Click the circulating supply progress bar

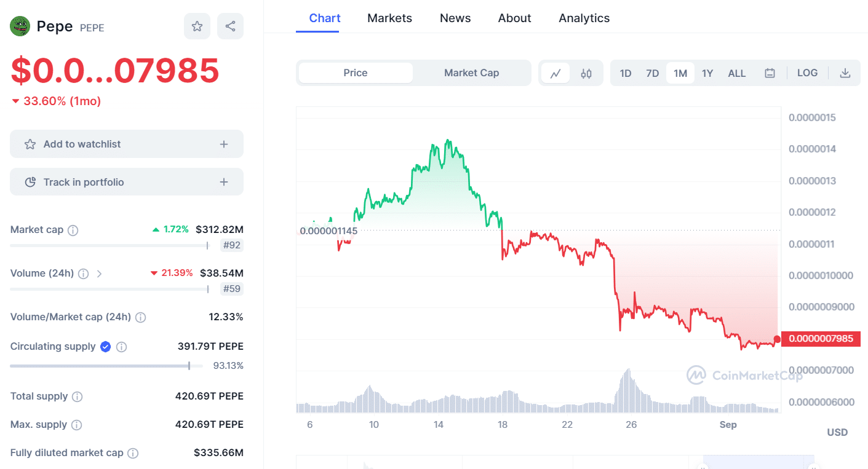pos(106,366)
